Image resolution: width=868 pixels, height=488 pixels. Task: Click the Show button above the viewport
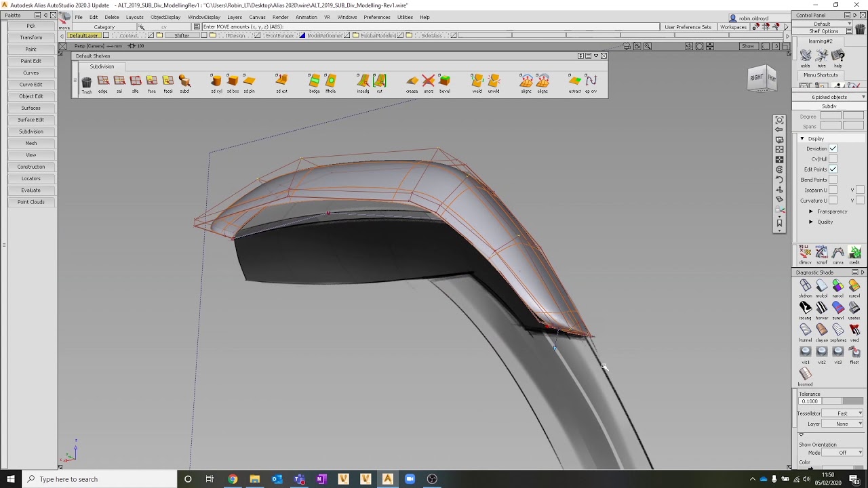point(747,46)
